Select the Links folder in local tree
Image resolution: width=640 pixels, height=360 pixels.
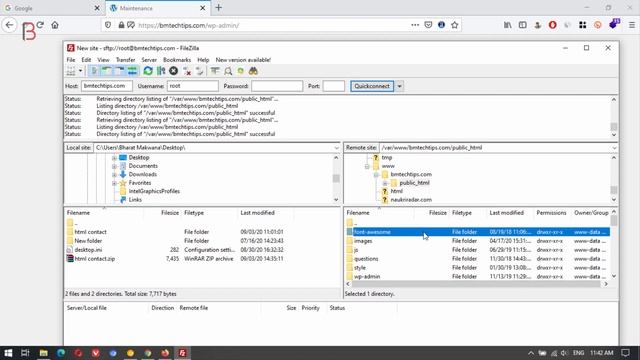tap(135, 200)
